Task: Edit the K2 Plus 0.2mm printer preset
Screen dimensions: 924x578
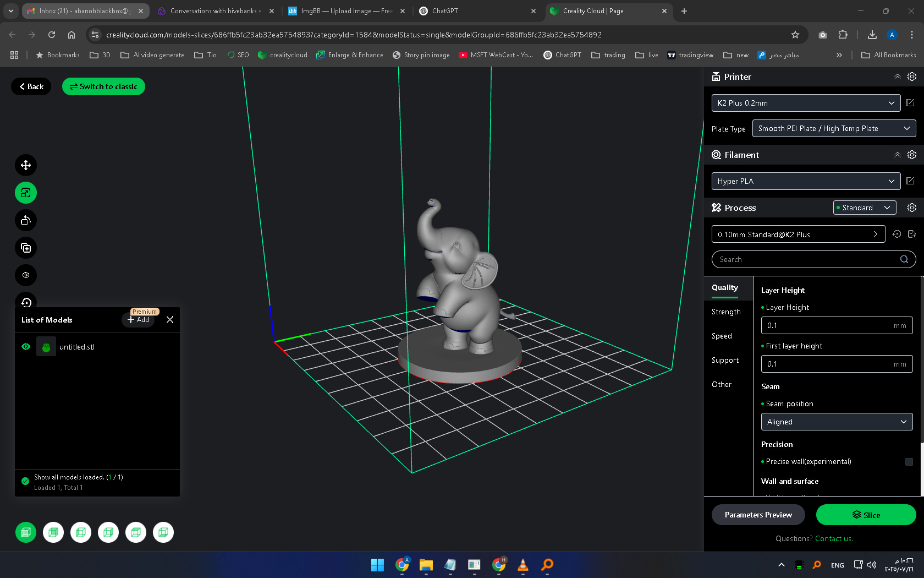Action: click(x=910, y=103)
